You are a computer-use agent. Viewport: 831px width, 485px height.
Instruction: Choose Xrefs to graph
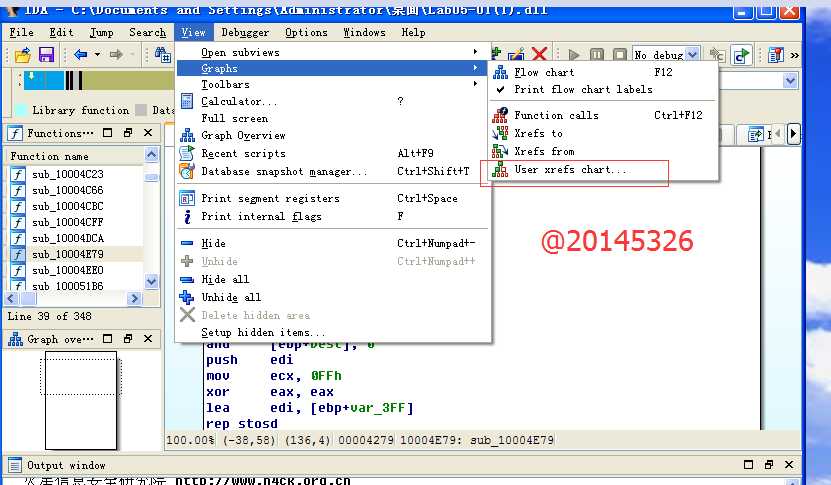(x=604, y=133)
